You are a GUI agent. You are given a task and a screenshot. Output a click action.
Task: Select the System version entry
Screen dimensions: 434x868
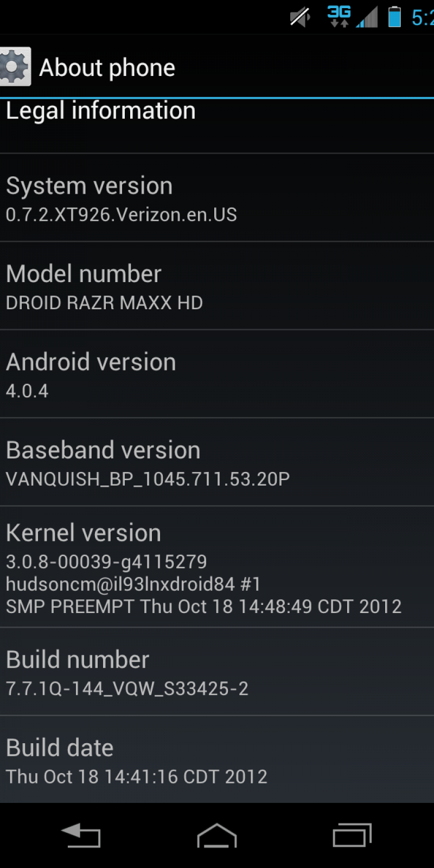point(217,198)
